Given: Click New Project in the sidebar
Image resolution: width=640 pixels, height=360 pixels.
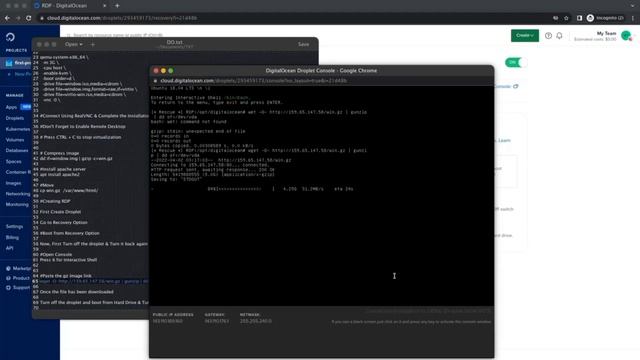Looking at the screenshot, I should (22, 74).
